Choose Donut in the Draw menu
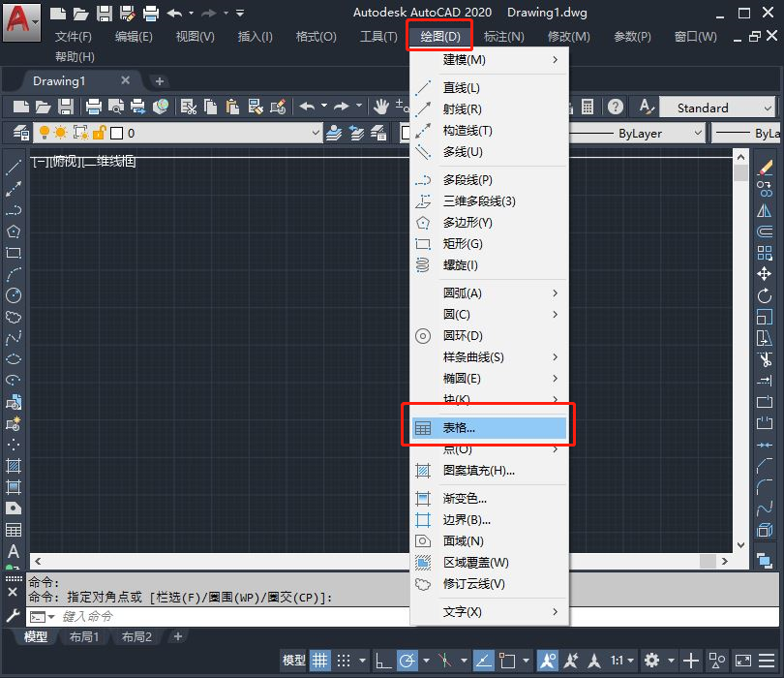The width and height of the screenshot is (784, 678). point(490,336)
